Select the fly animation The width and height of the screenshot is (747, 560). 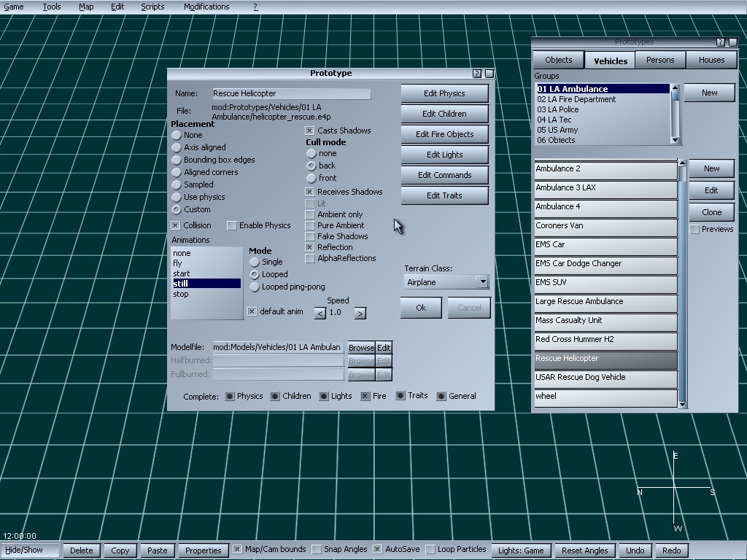206,263
